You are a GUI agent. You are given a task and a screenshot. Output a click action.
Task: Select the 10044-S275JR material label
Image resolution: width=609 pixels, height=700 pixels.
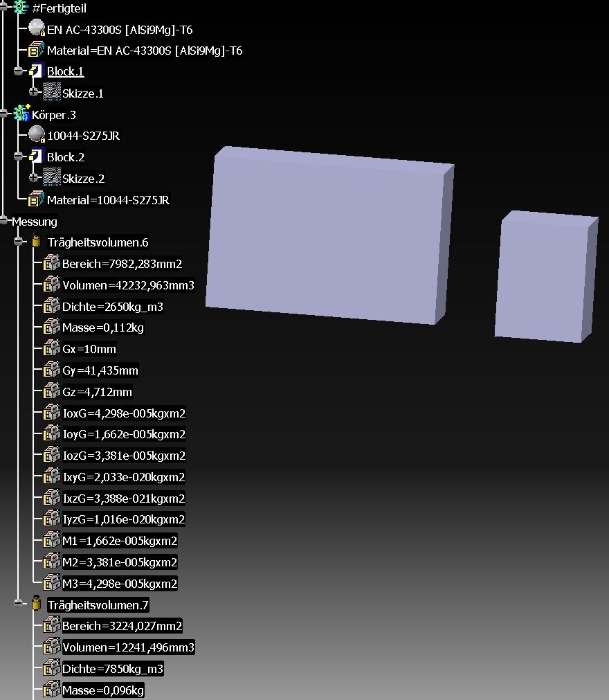click(84, 136)
